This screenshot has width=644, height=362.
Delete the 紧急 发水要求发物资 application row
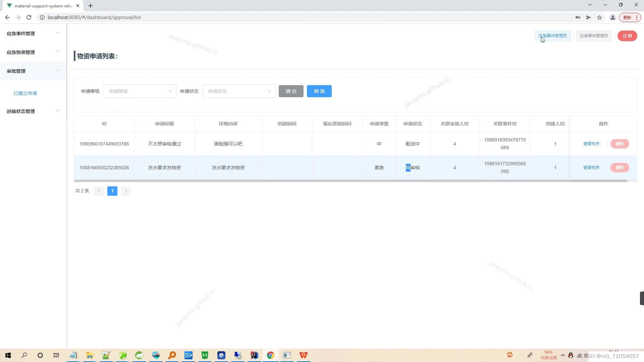click(x=620, y=168)
